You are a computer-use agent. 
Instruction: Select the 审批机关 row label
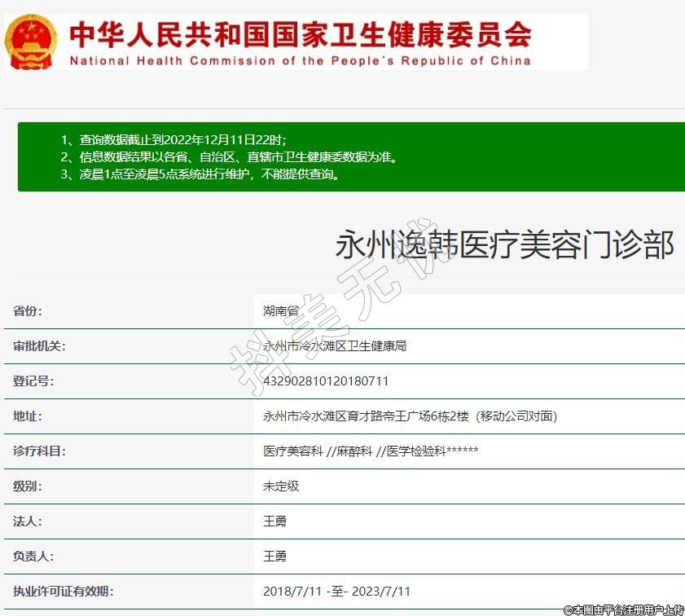[39, 346]
